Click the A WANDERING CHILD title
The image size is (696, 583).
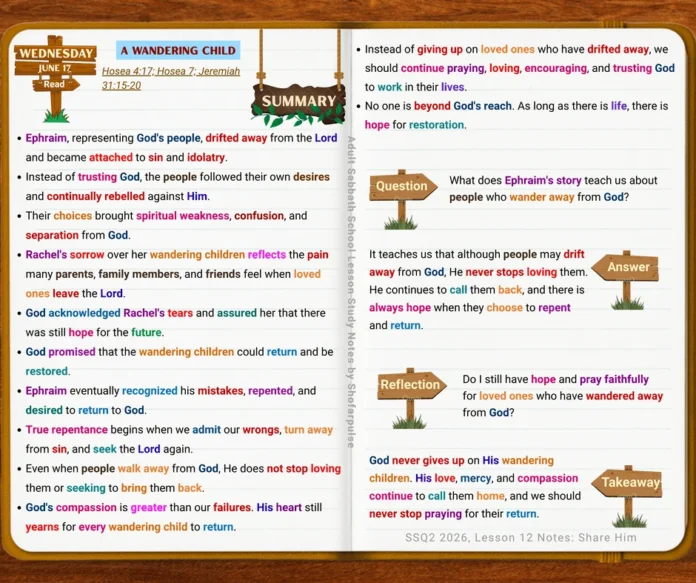(178, 50)
